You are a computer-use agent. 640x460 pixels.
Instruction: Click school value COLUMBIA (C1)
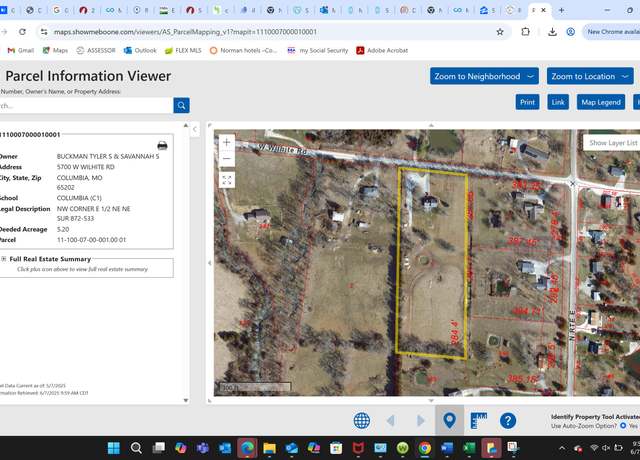coord(79,198)
